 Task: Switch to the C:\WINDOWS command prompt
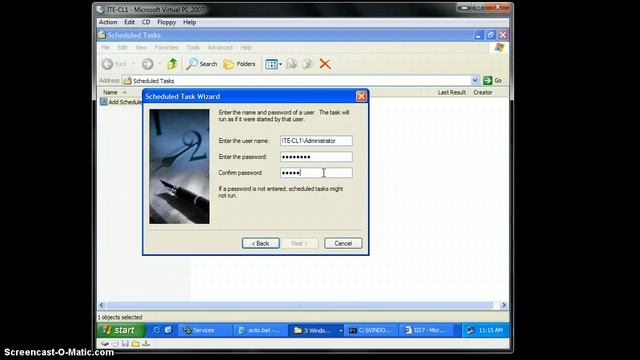point(371,330)
